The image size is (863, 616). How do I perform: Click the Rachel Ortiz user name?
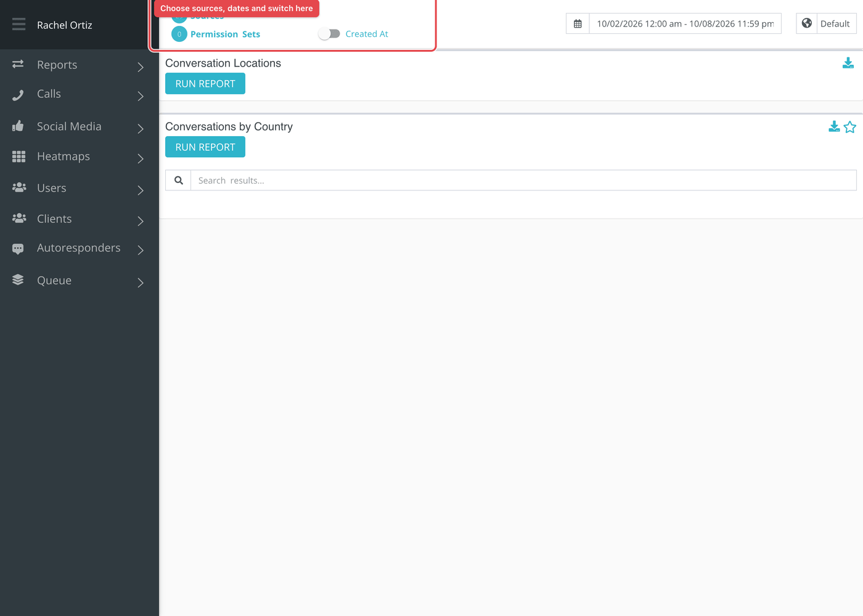65,25
